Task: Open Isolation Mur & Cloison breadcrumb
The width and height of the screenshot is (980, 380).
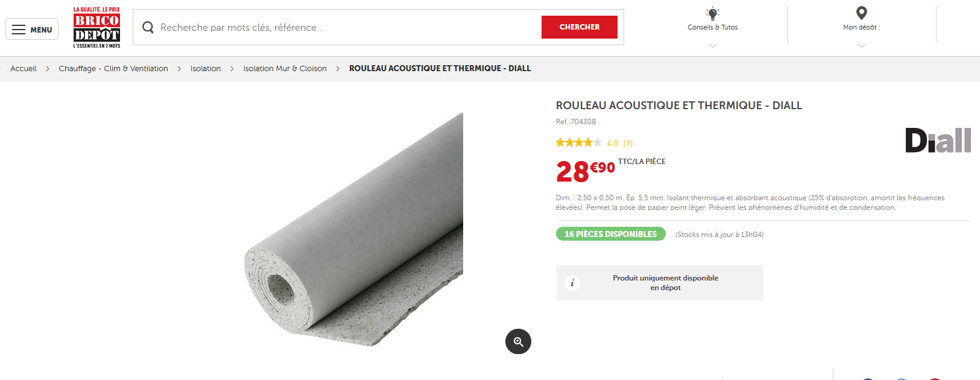Action: 285,69
